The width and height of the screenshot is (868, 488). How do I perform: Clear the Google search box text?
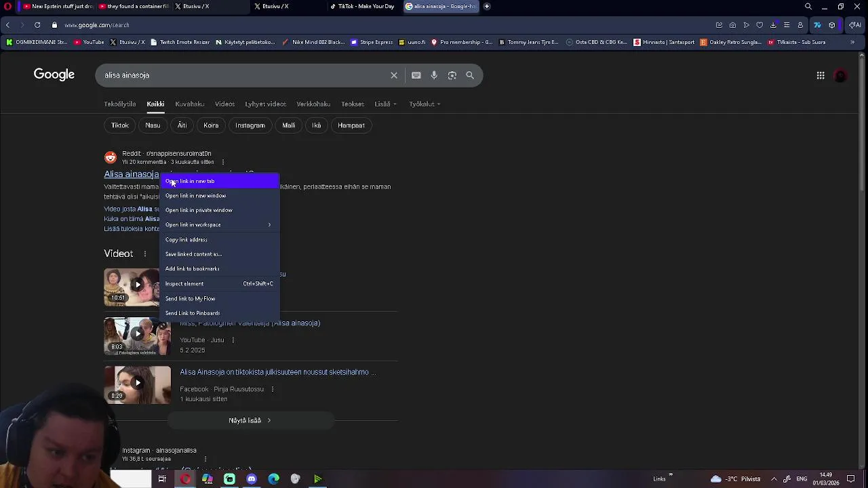click(394, 75)
